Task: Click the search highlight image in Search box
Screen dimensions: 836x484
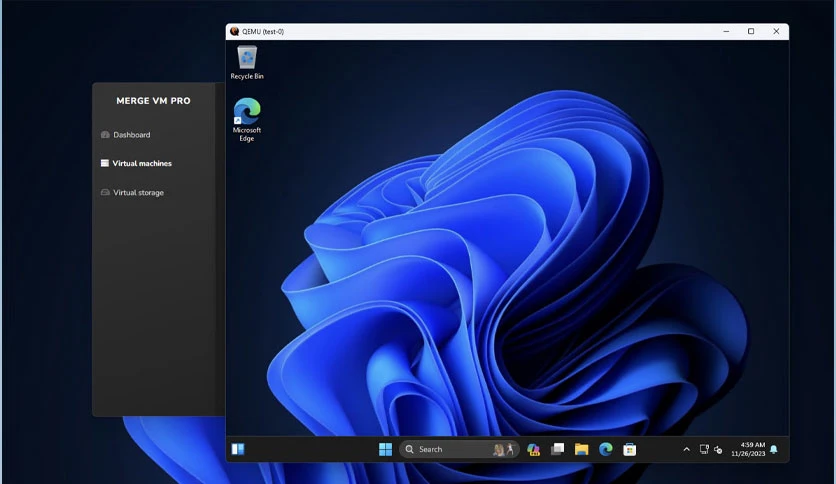Action: [x=504, y=449]
